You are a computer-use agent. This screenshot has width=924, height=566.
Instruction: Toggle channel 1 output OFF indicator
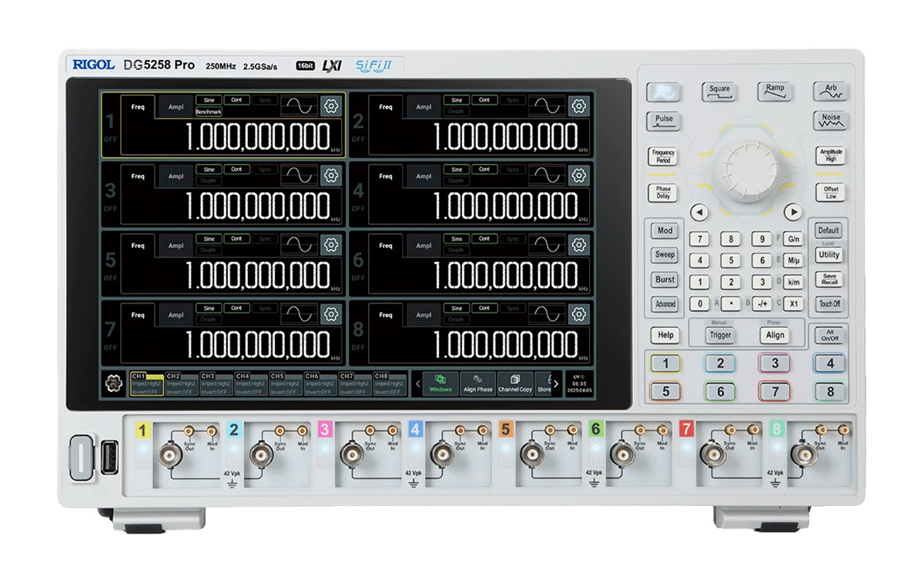click(110, 139)
